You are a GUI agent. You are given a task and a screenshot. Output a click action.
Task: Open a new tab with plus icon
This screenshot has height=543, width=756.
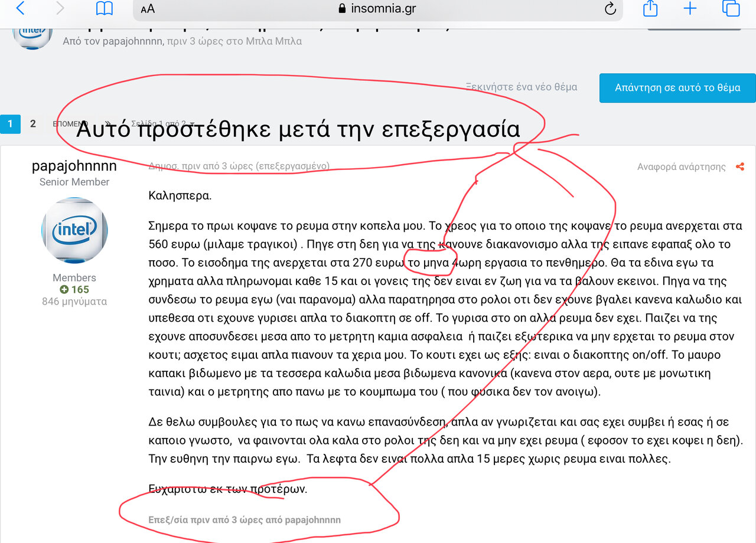(690, 8)
